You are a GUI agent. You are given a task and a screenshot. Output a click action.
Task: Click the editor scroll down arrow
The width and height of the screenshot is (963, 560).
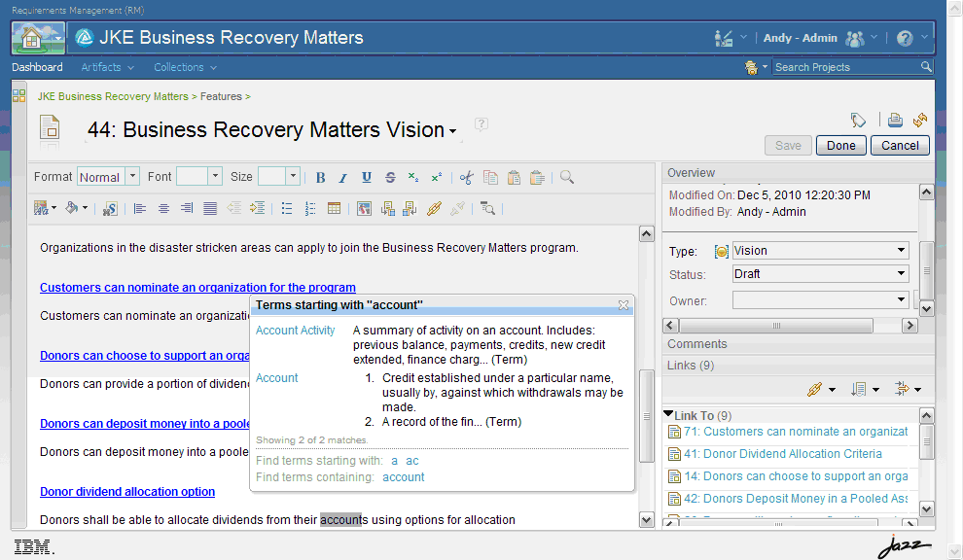pos(646,520)
